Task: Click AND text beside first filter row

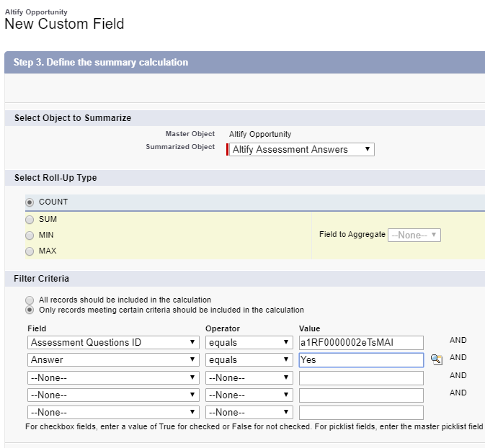Action: (x=458, y=340)
